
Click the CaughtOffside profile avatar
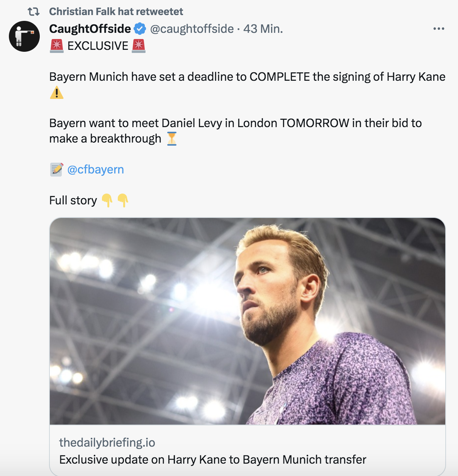[24, 36]
